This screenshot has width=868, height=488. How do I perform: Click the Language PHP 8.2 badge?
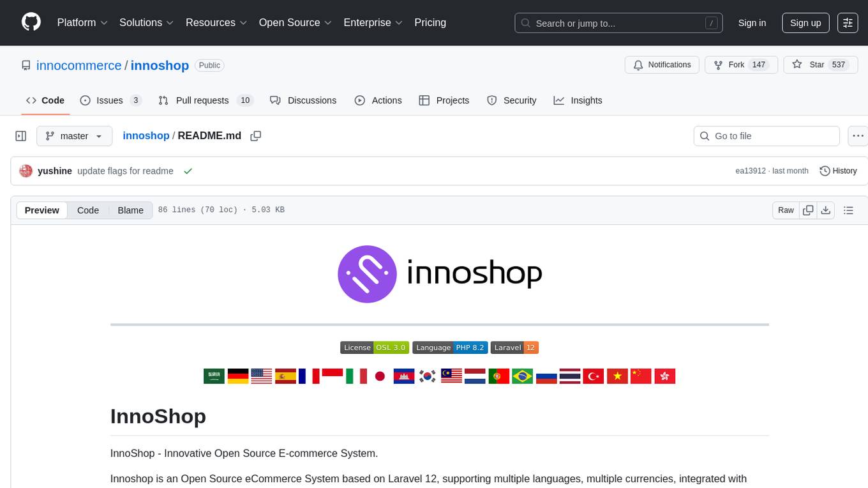click(x=451, y=347)
